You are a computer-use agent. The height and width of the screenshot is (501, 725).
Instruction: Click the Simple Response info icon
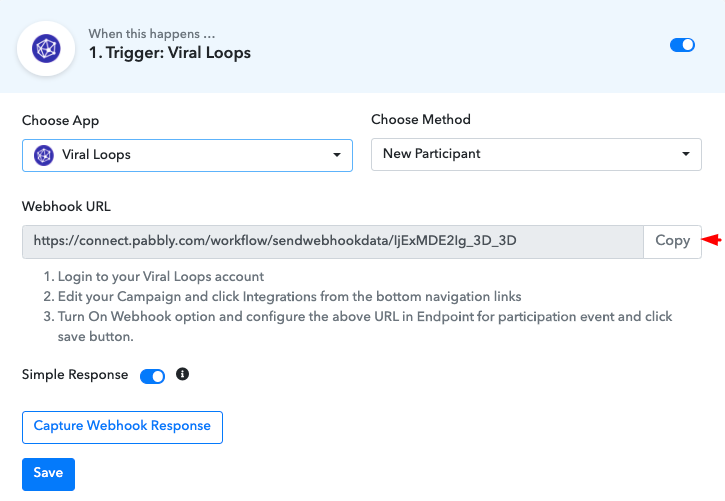pyautogui.click(x=183, y=374)
